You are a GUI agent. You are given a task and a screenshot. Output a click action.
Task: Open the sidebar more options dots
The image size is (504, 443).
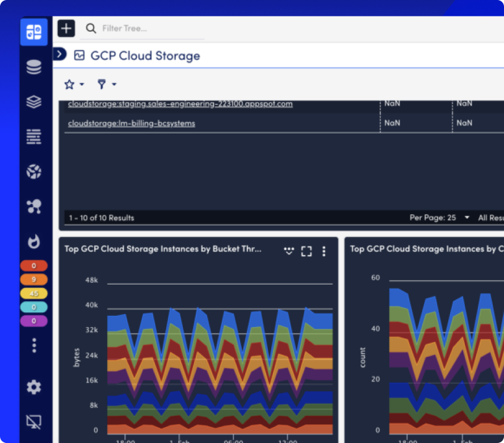click(34, 345)
